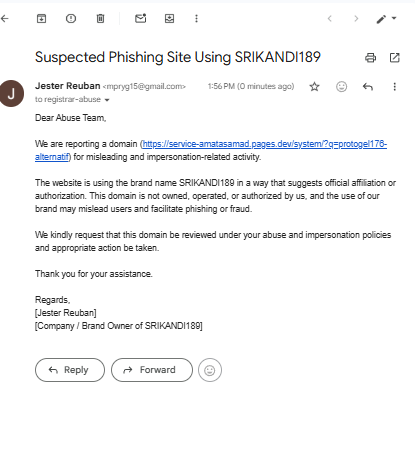
Task: Add emoji reaction beside the star
Action: (341, 87)
